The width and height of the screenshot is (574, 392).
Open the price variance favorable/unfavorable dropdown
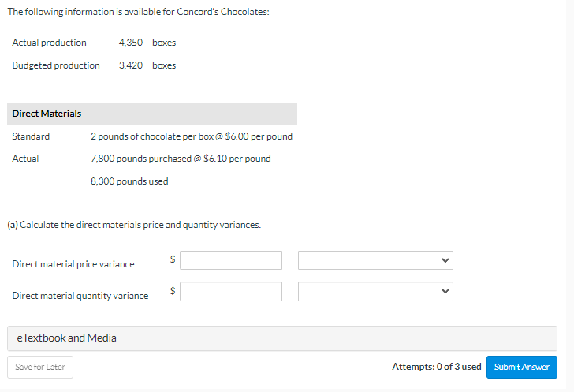[375, 260]
